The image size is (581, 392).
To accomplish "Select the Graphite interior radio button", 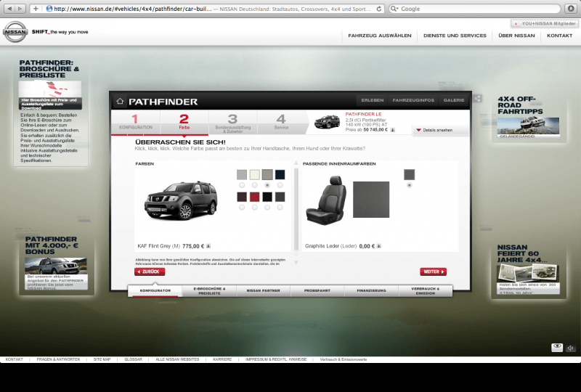I will coord(409,185).
